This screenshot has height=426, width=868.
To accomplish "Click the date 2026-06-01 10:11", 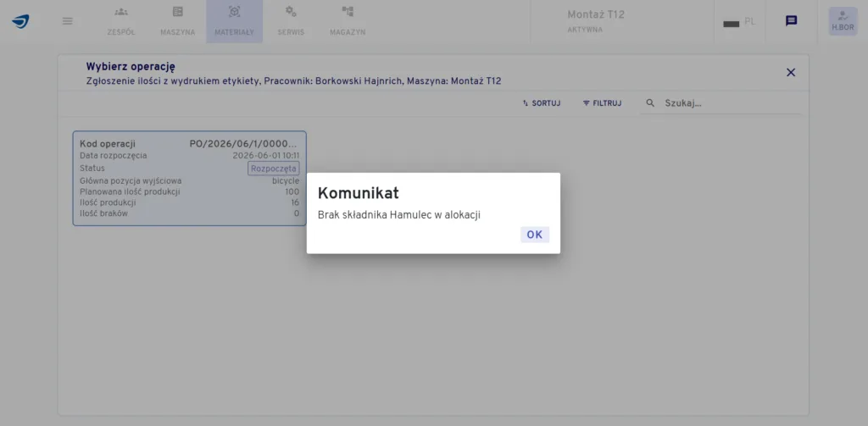I will (265, 156).
